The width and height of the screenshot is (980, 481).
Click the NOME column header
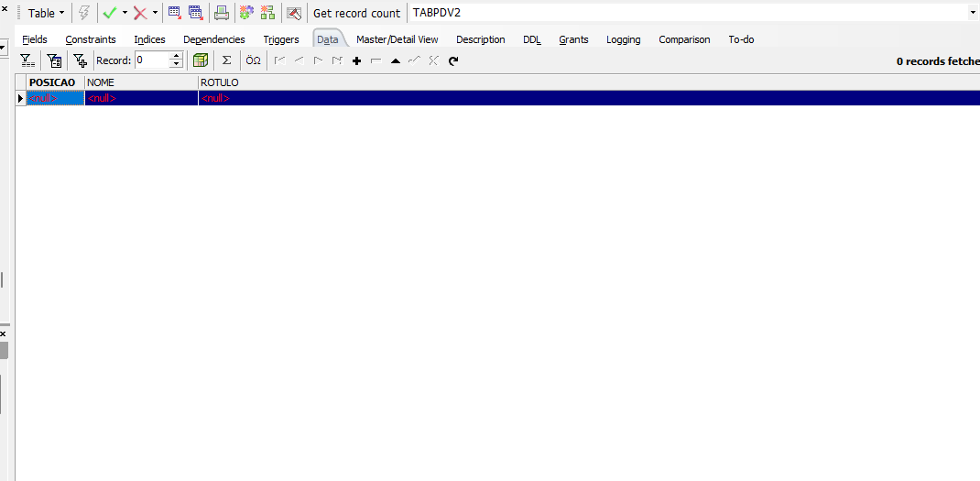click(x=141, y=82)
